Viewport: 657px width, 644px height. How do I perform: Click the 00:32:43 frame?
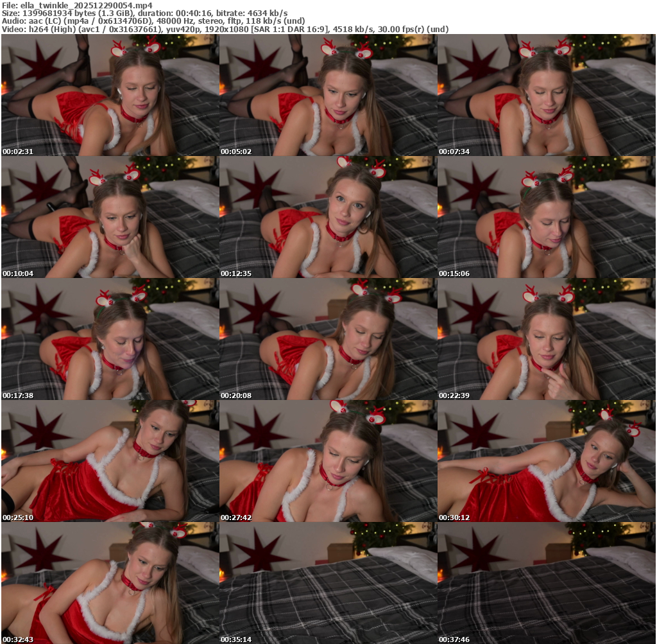point(110,583)
